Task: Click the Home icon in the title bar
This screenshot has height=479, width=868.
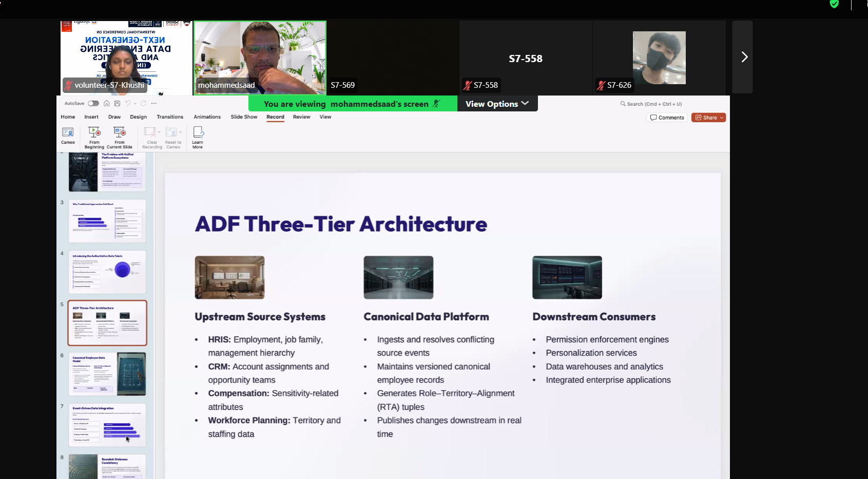Action: coord(107,103)
